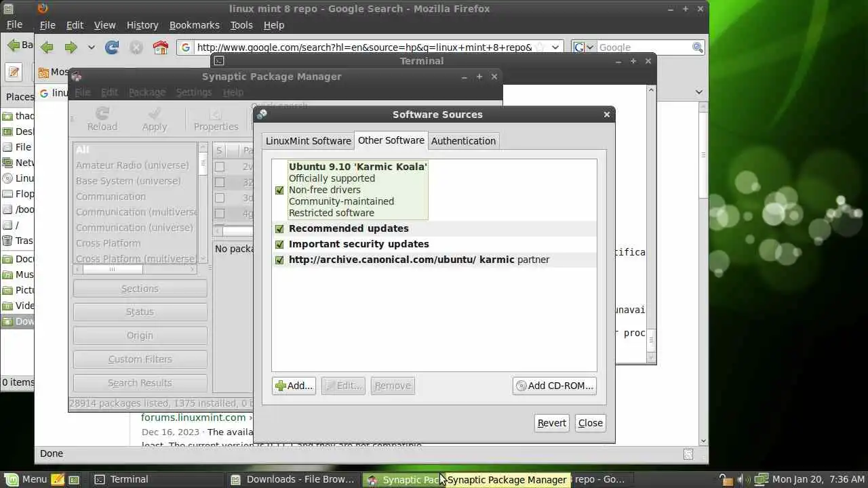Click the Apply icon in Synaptic's toolbar
Viewport: 868px width, 488px height.
(x=155, y=114)
